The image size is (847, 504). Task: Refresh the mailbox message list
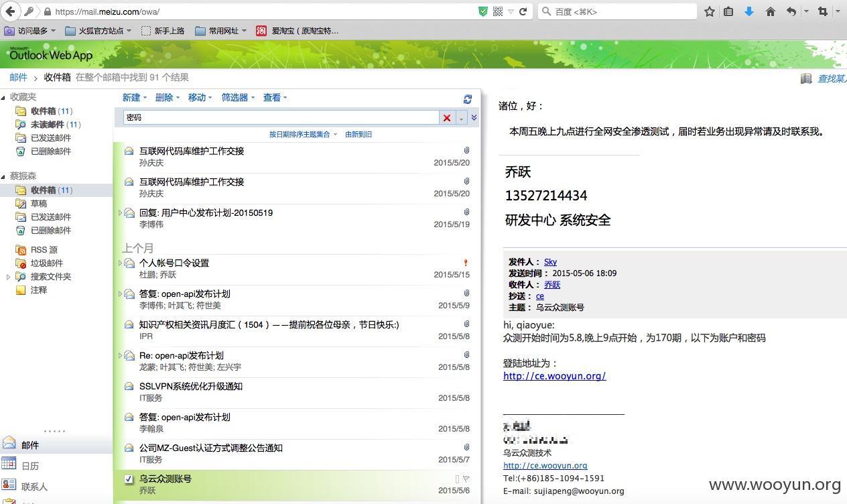[468, 99]
